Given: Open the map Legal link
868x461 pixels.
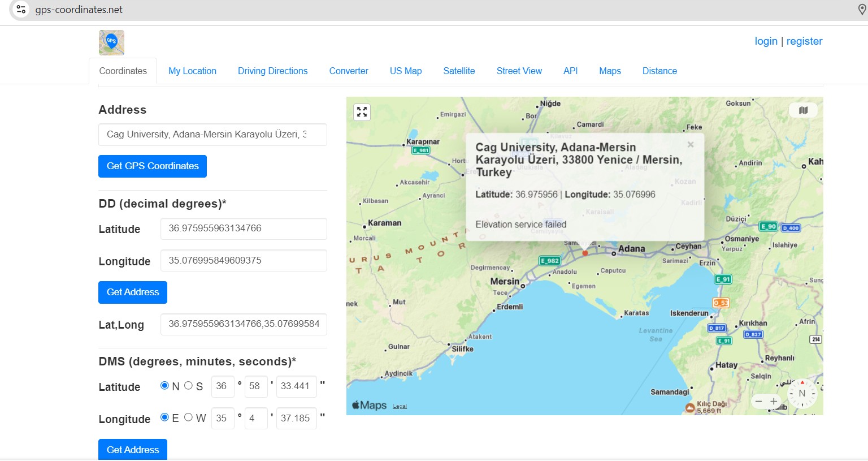Looking at the screenshot, I should pos(400,406).
